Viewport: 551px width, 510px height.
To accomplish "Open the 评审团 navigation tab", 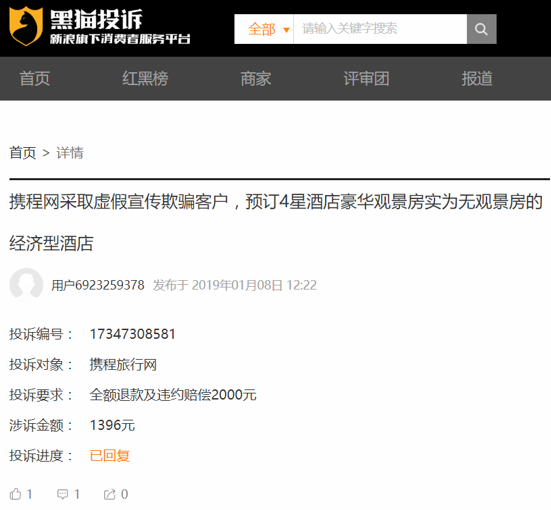I will (x=366, y=78).
